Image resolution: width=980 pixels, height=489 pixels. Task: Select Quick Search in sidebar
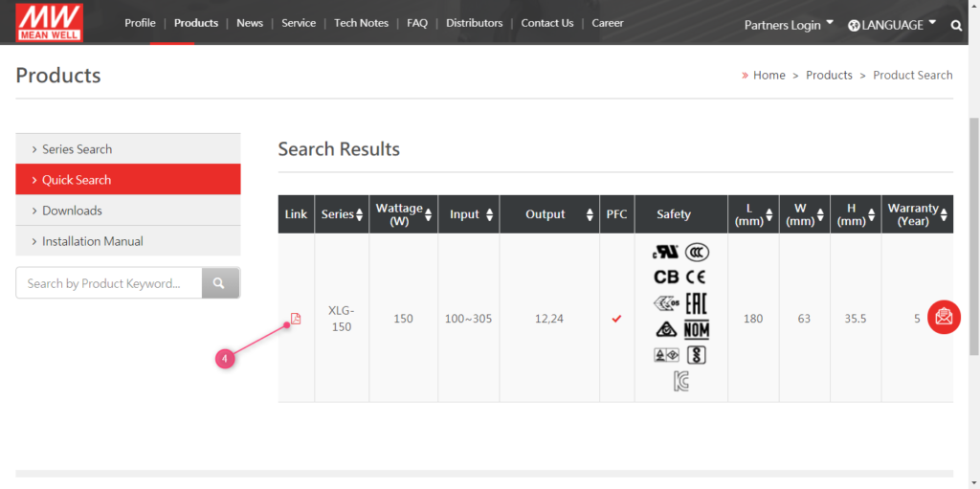click(x=128, y=180)
